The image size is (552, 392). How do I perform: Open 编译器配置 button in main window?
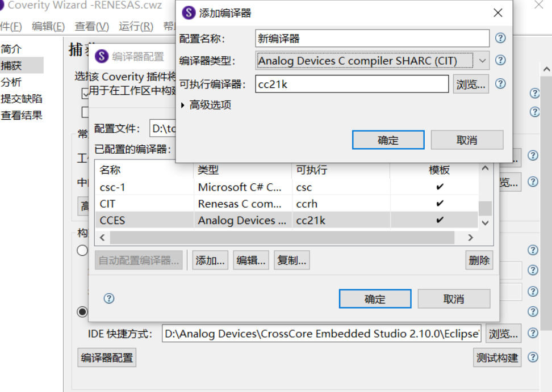tap(107, 357)
